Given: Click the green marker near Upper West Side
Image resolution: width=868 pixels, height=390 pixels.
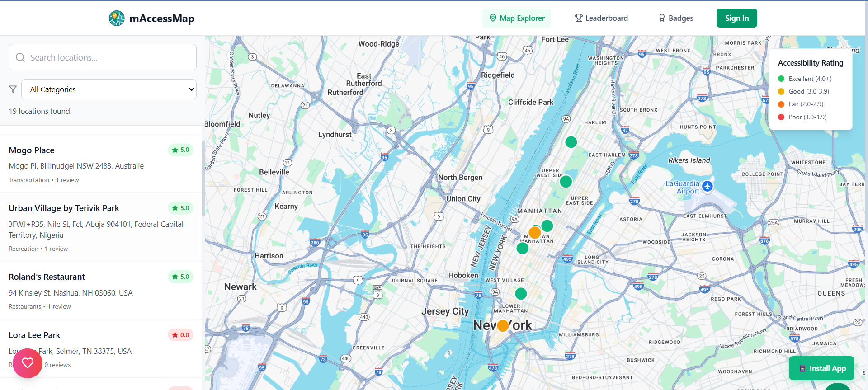Looking at the screenshot, I should [x=566, y=182].
